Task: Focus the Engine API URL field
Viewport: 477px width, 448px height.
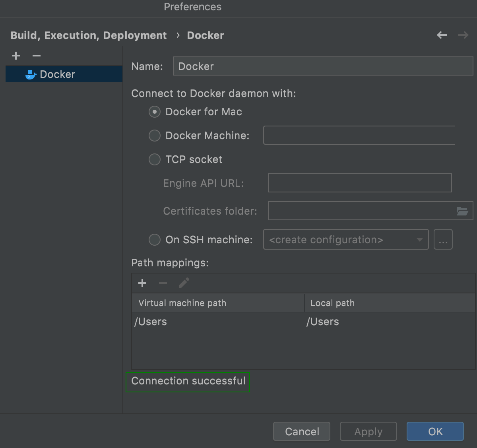Action: (360, 183)
